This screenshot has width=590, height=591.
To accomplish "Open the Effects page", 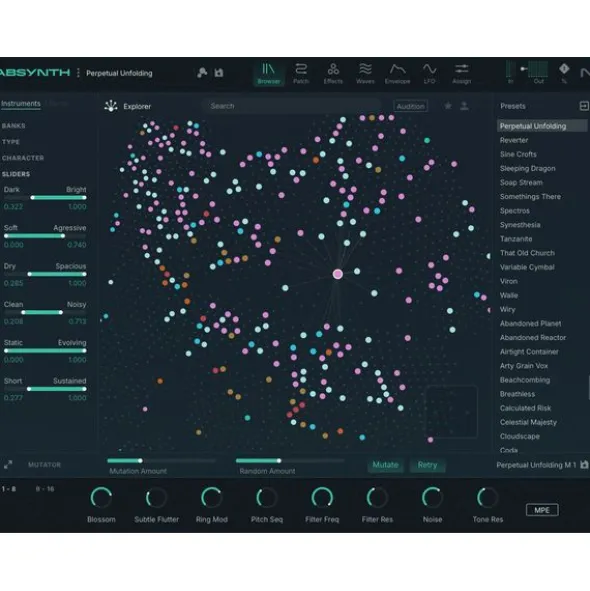I will point(333,73).
